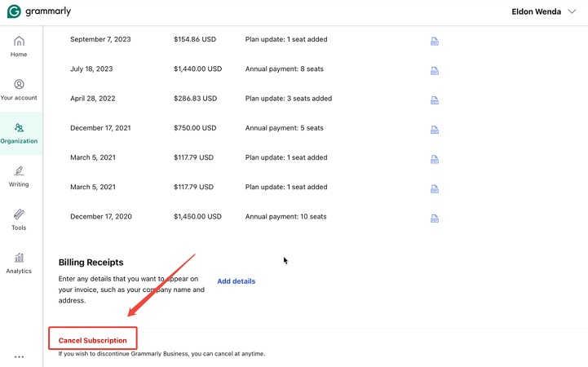Select the $750.00 USD amount
This screenshot has width=588, height=367.
195,128
